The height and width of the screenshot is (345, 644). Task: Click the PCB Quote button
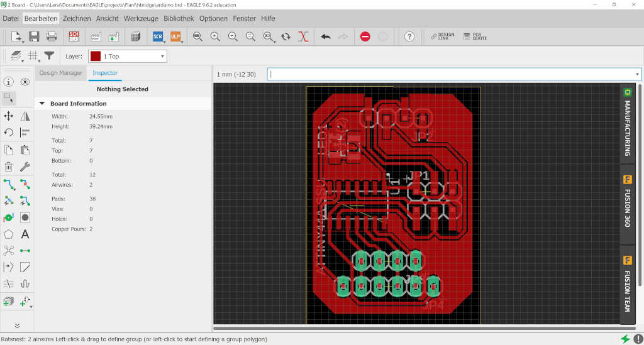click(475, 36)
